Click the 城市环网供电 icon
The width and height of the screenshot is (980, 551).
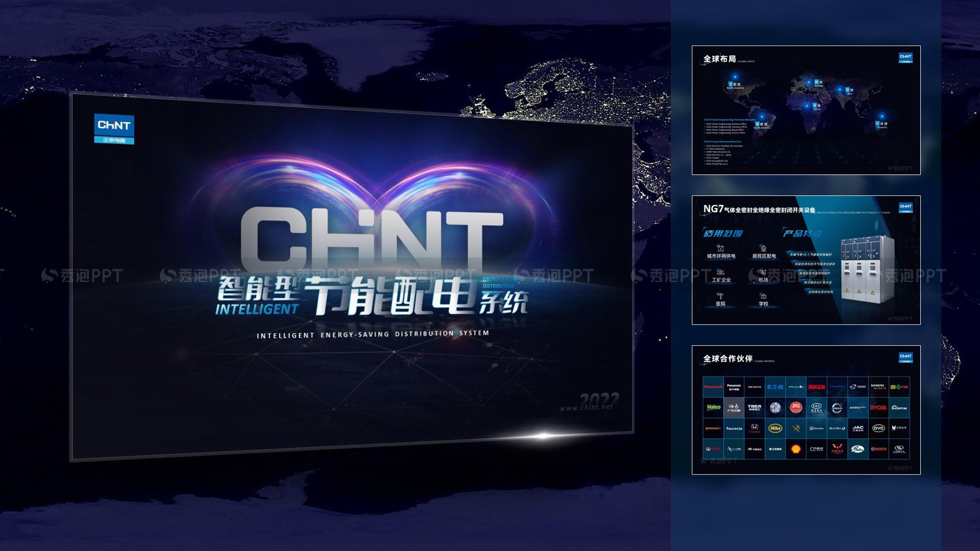[720, 248]
